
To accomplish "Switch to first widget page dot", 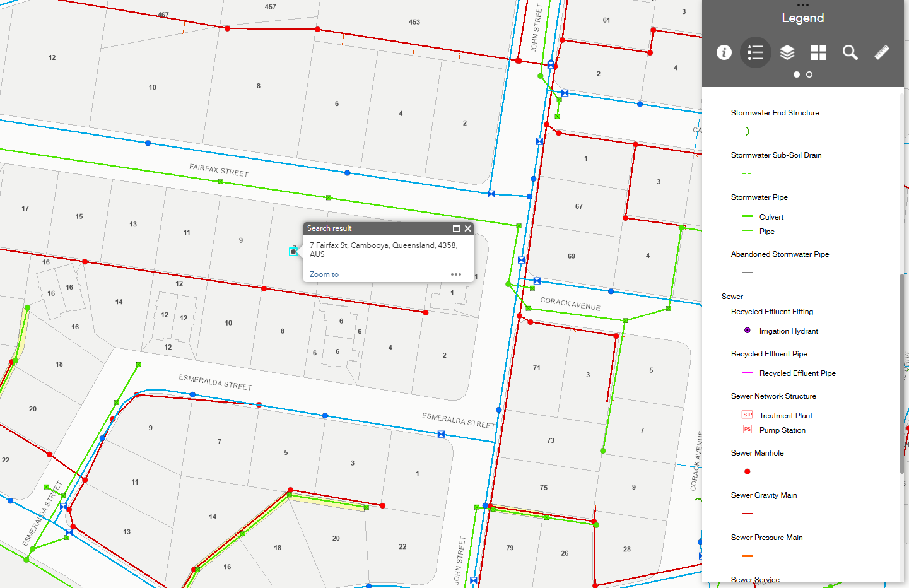I will [797, 74].
